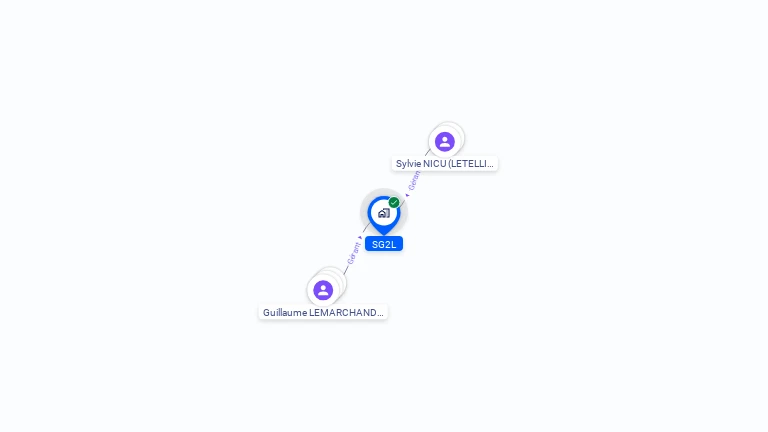Click arrow marker on Sylvie's Gérant link
The width and height of the screenshot is (768, 432).
pyautogui.click(x=407, y=195)
